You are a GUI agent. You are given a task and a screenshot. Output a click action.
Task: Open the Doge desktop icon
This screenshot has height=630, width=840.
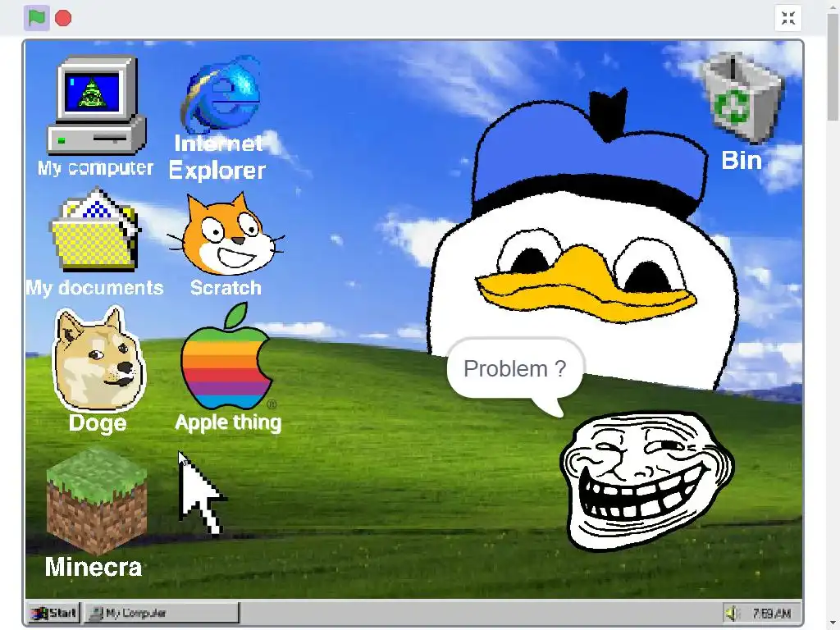[98, 358]
